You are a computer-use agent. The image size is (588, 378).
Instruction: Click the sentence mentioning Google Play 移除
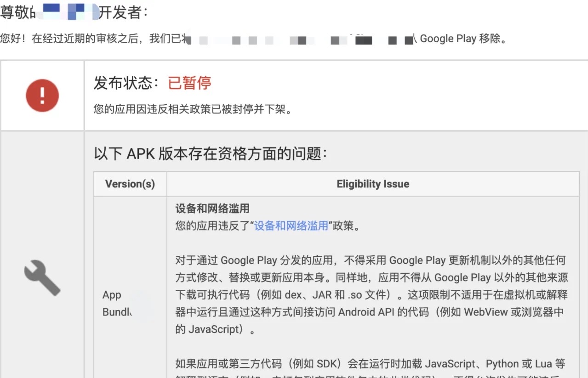pos(254,39)
